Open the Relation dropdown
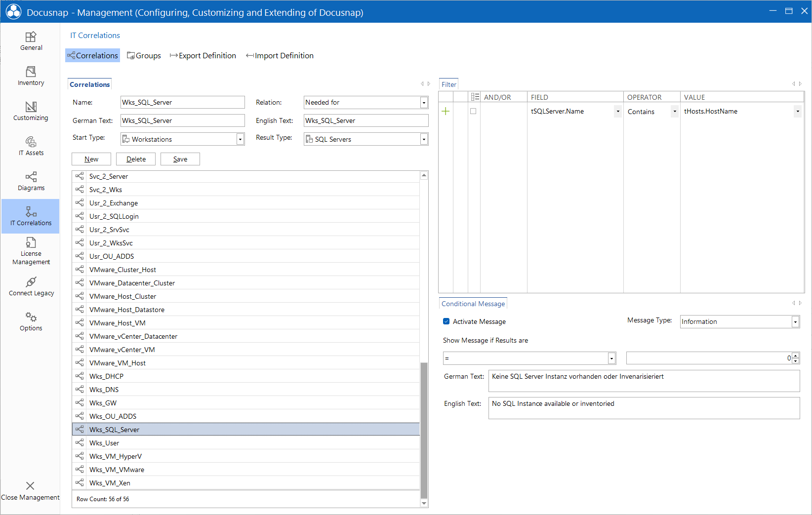812x515 pixels. (424, 103)
